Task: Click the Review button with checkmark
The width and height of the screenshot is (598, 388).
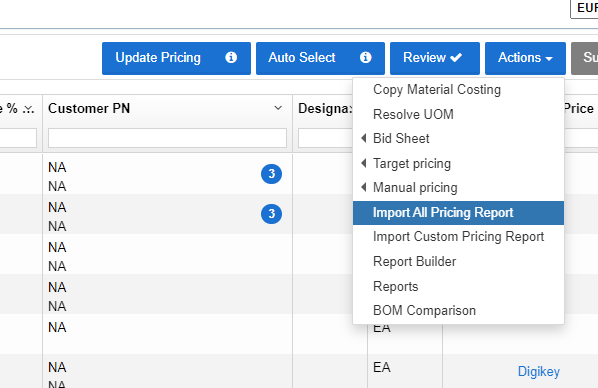Action: pyautogui.click(x=435, y=58)
